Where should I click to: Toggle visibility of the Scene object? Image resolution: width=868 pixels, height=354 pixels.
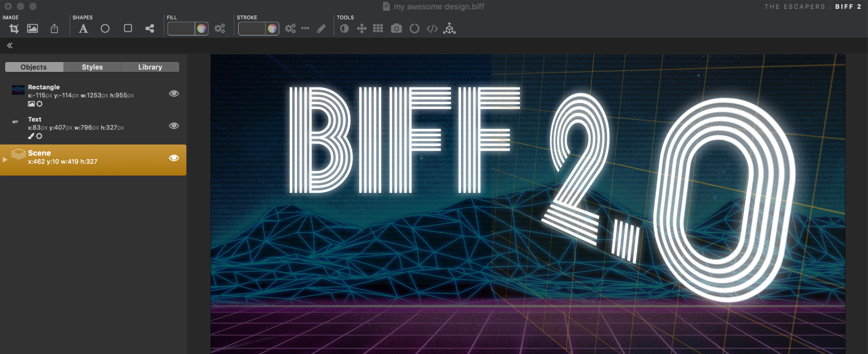point(174,158)
